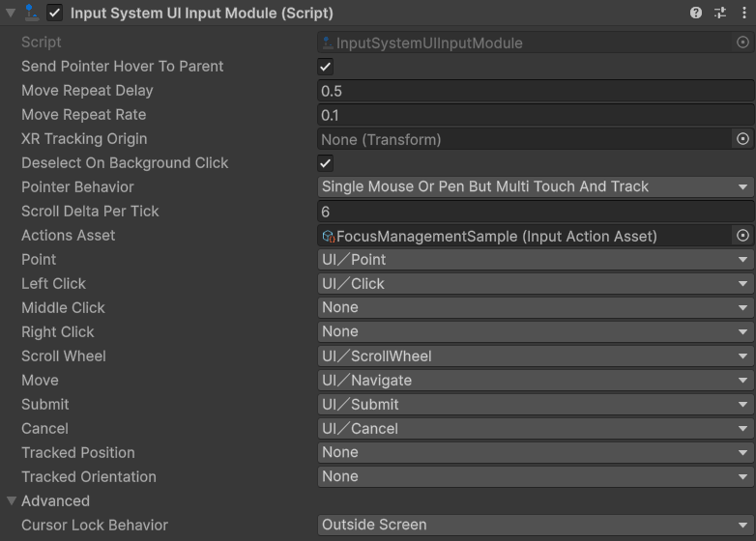Collapse the component foldout arrow
The width and height of the screenshot is (756, 541).
(11, 13)
